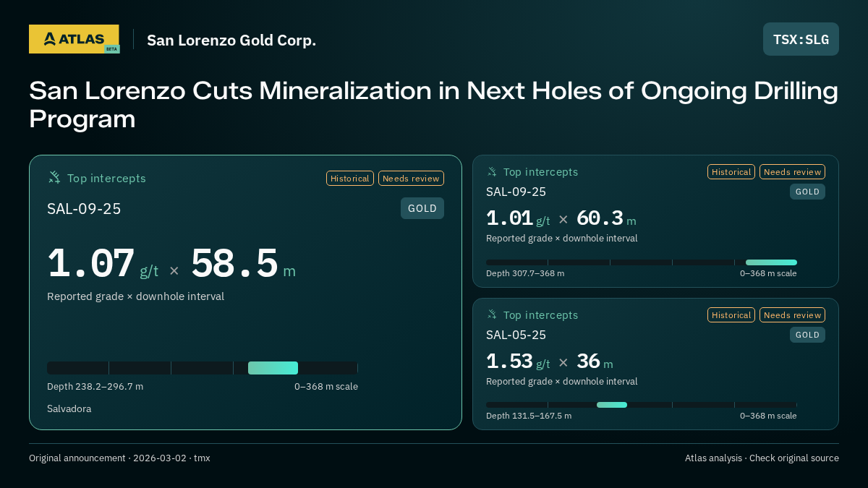
Task: Click the Needs review tag in the SAL-05-25 card
Action: (792, 315)
